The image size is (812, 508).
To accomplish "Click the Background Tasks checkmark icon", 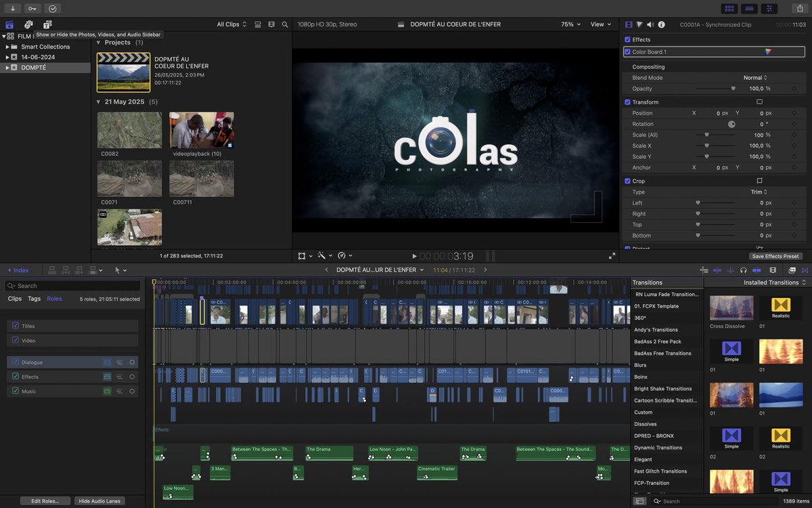I will tap(53, 8).
